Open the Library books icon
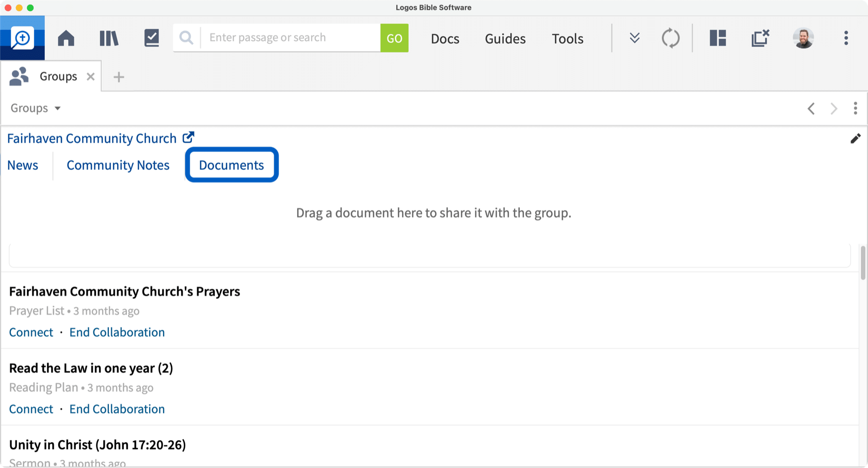The image size is (868, 468). (x=109, y=38)
